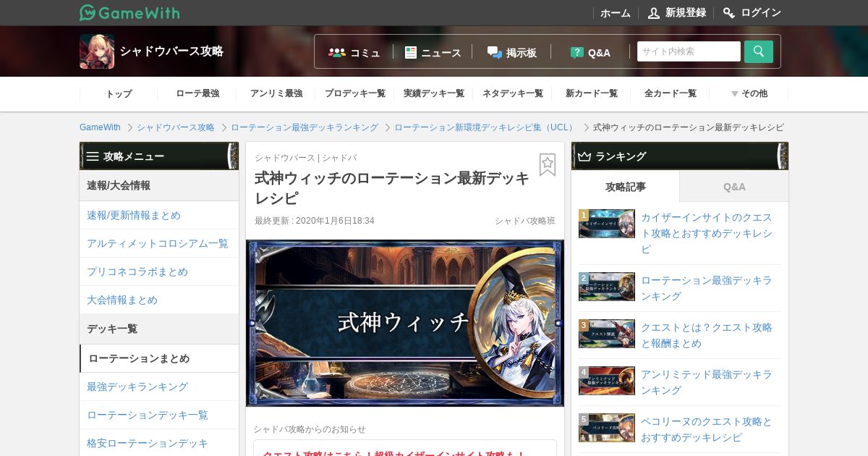This screenshot has height=456, width=868.
Task: Open カイザーインサイトのクエスト攻略 ranking article
Action: pyautogui.click(x=707, y=233)
